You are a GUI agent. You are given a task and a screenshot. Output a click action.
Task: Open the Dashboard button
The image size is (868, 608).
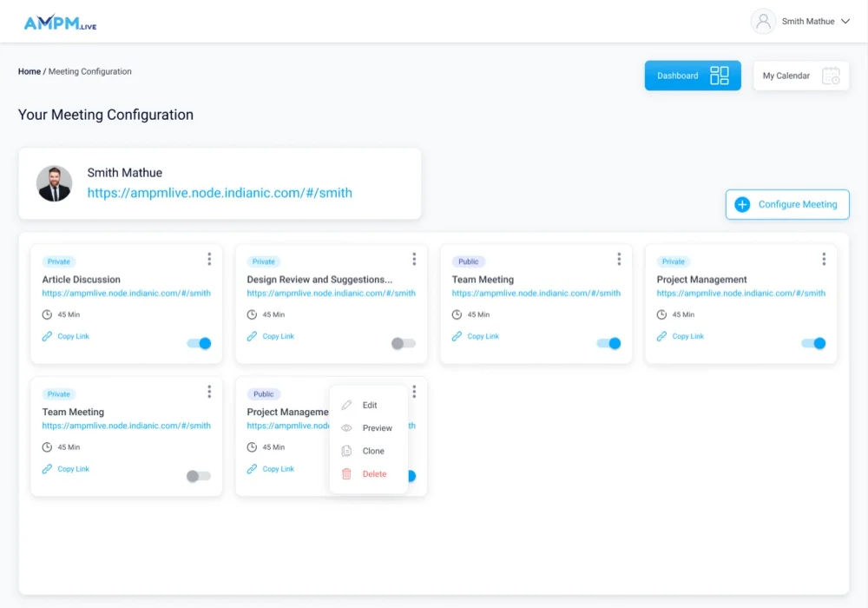[692, 76]
